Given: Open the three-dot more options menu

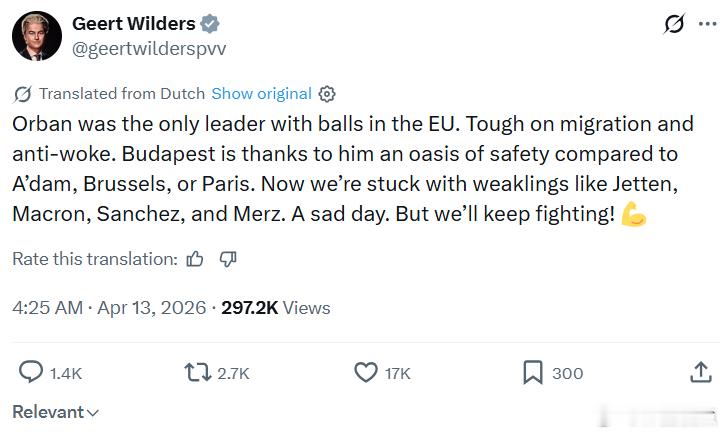Looking at the screenshot, I should coord(707,25).
